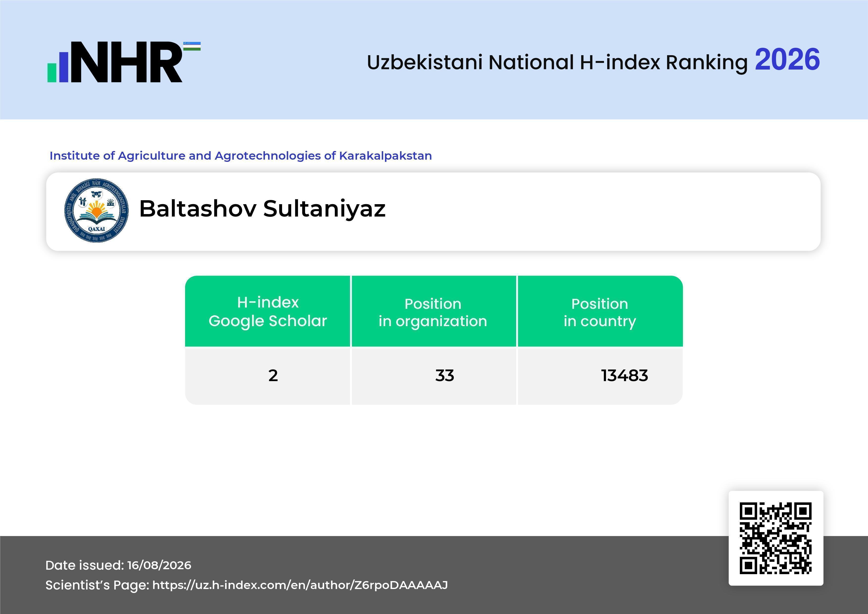Select the organization position value 33
The height and width of the screenshot is (614, 868).
click(445, 375)
